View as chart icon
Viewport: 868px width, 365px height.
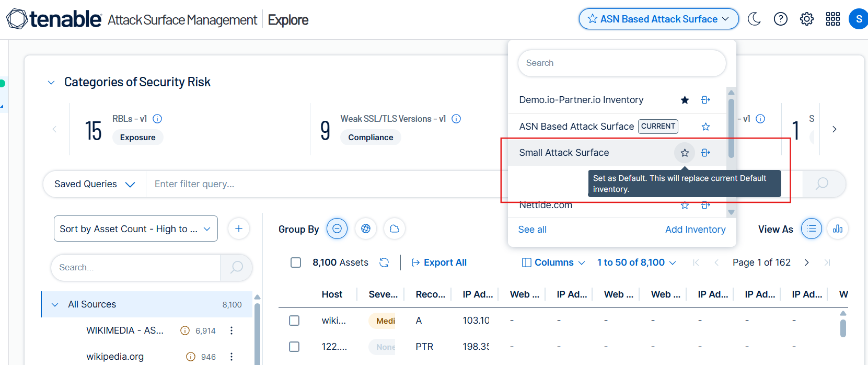838,229
